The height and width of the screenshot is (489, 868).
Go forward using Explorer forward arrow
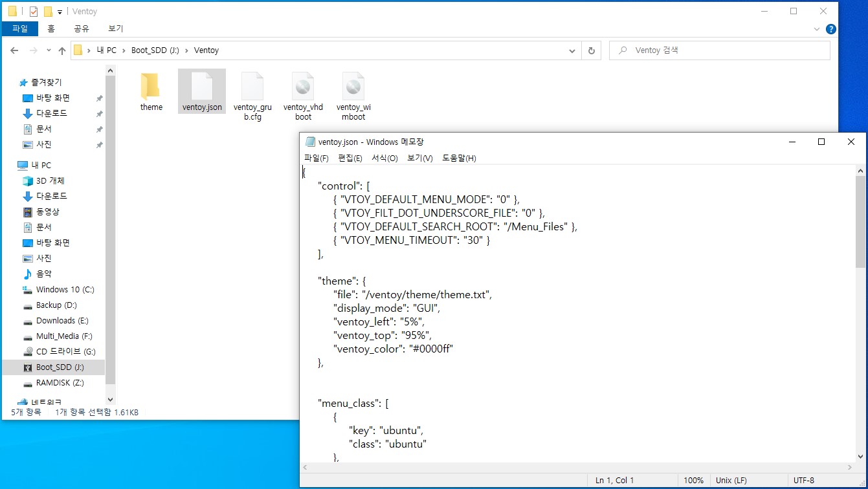point(34,50)
